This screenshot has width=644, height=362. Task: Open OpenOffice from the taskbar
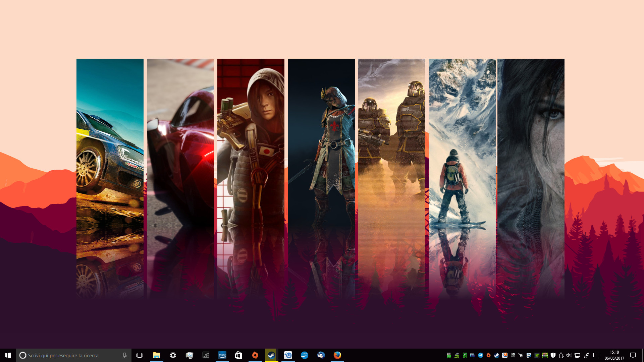point(305,355)
